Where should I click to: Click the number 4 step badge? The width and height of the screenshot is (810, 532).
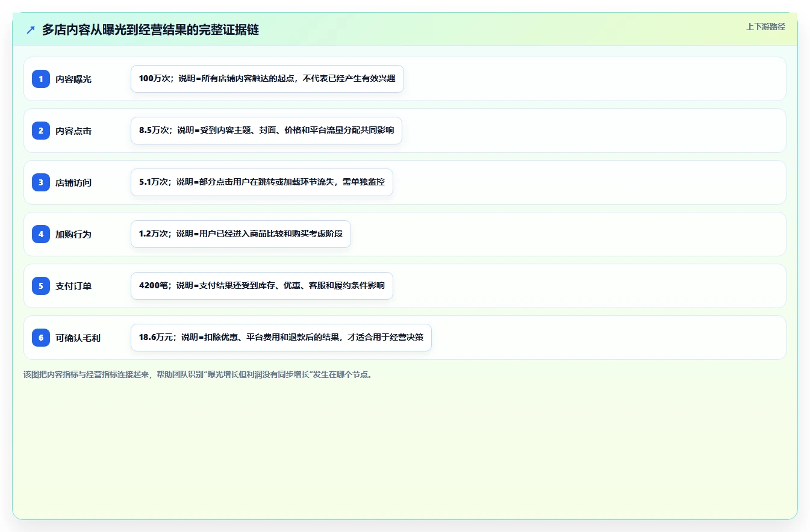[41, 234]
